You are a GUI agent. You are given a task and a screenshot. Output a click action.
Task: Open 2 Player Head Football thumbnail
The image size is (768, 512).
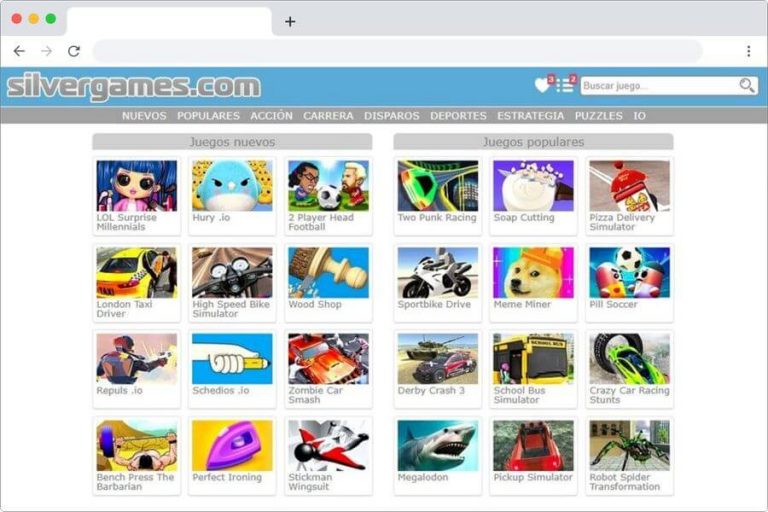[328, 186]
